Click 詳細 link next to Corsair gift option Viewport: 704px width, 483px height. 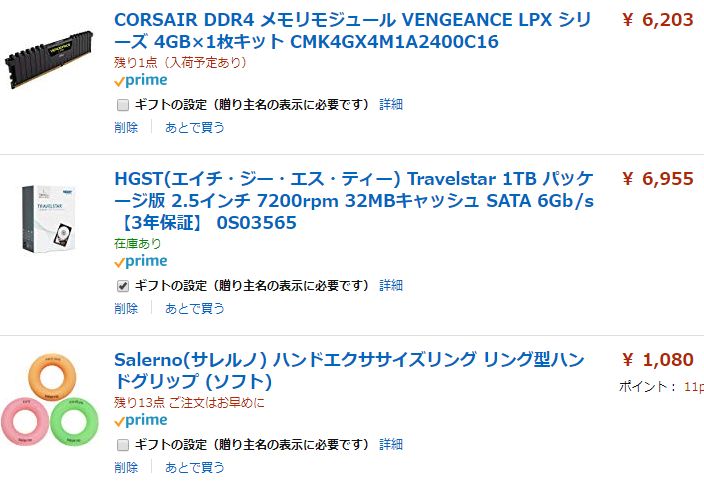(391, 105)
